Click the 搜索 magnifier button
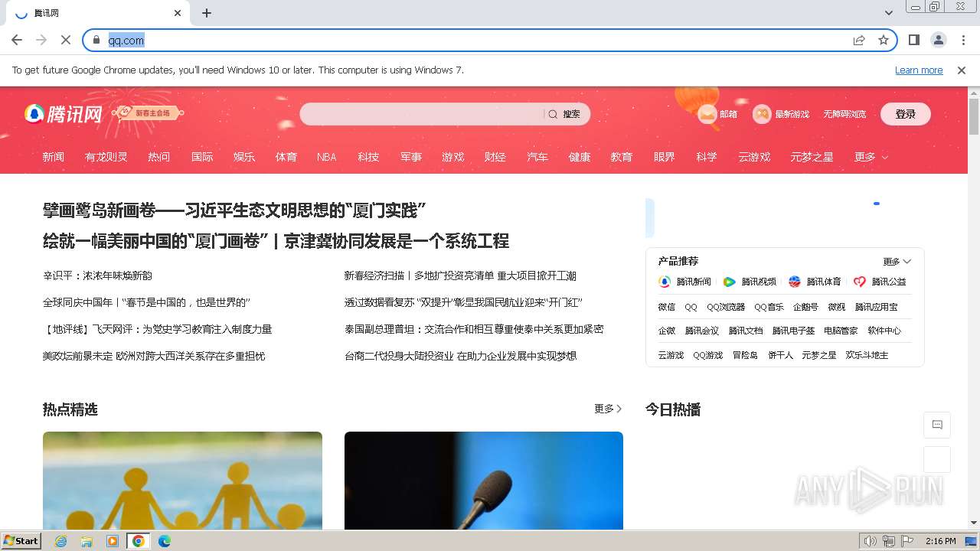The image size is (980, 551). click(564, 114)
